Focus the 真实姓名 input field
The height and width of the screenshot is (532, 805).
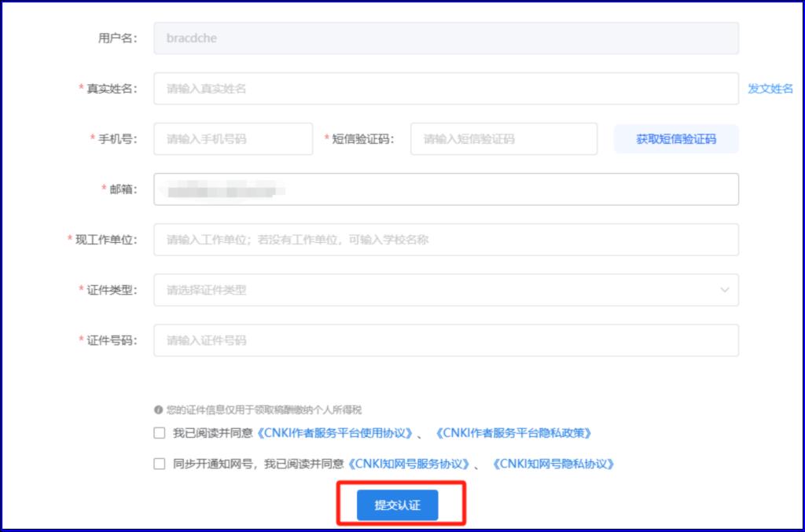445,89
